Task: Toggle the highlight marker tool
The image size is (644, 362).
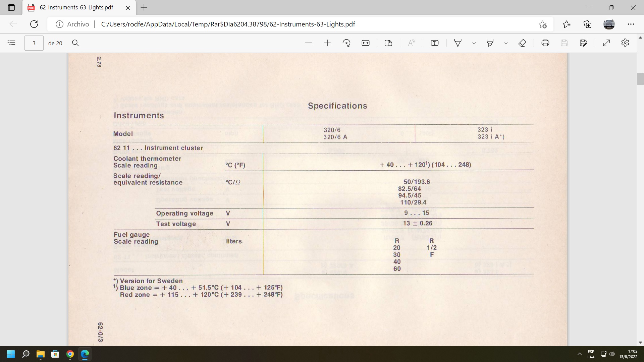Action: pyautogui.click(x=490, y=43)
